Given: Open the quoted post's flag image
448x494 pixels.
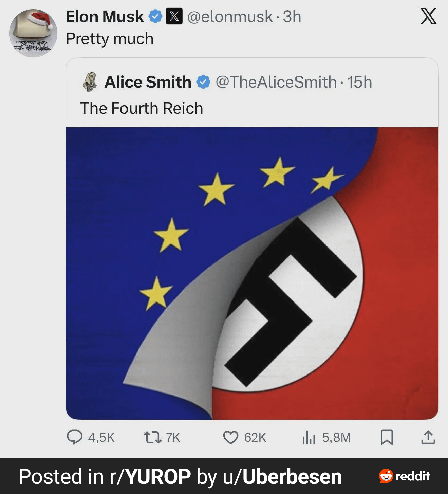Looking at the screenshot, I should [252, 273].
